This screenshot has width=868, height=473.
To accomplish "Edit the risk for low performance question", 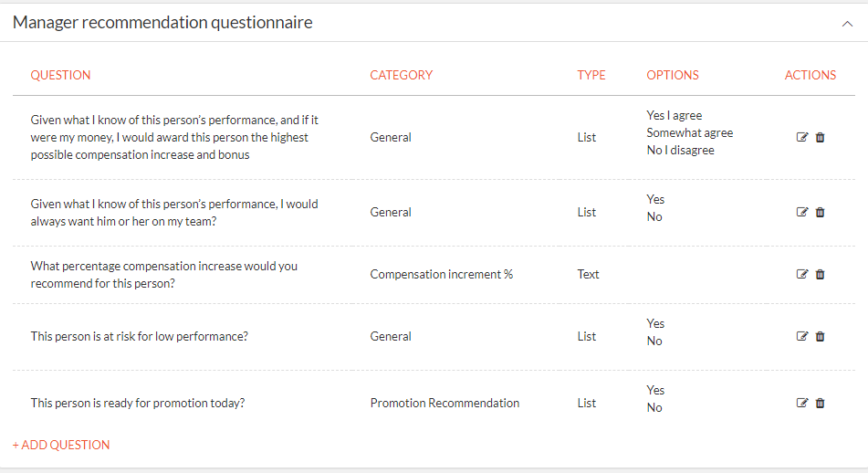I will 801,336.
